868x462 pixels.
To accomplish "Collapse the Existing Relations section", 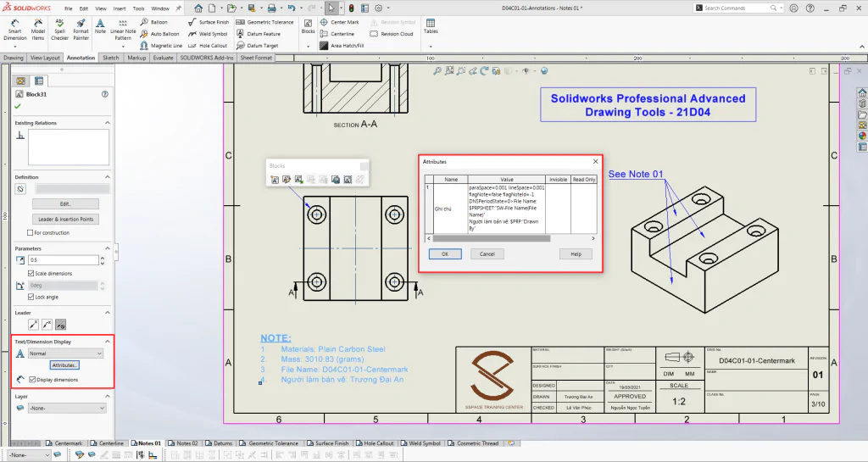I will click(x=108, y=123).
